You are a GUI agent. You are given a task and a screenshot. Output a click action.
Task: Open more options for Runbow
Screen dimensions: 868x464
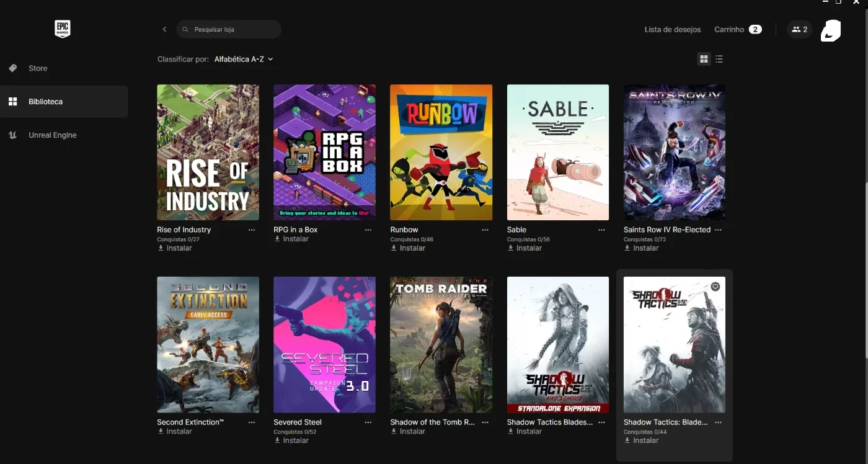(x=485, y=230)
